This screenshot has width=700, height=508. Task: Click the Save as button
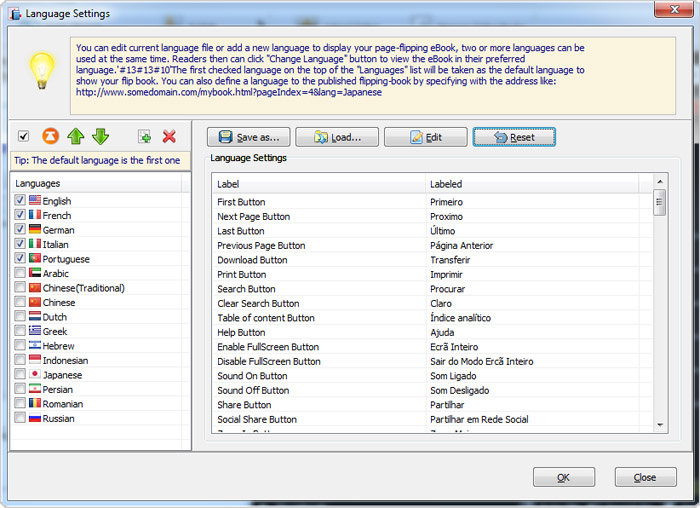[x=247, y=137]
